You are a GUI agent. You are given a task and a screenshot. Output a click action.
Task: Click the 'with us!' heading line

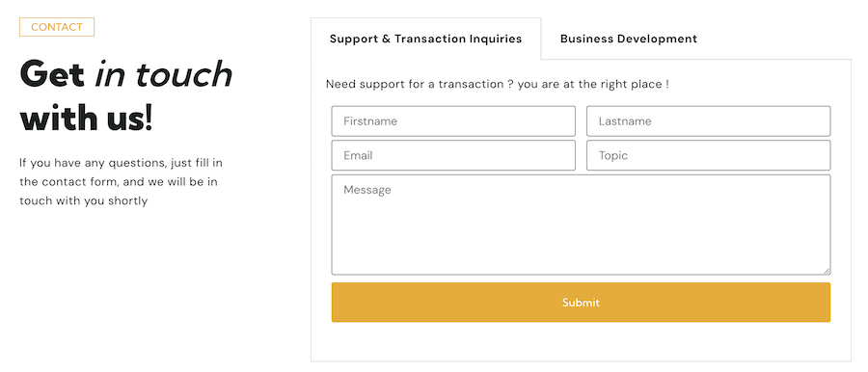[x=87, y=118]
